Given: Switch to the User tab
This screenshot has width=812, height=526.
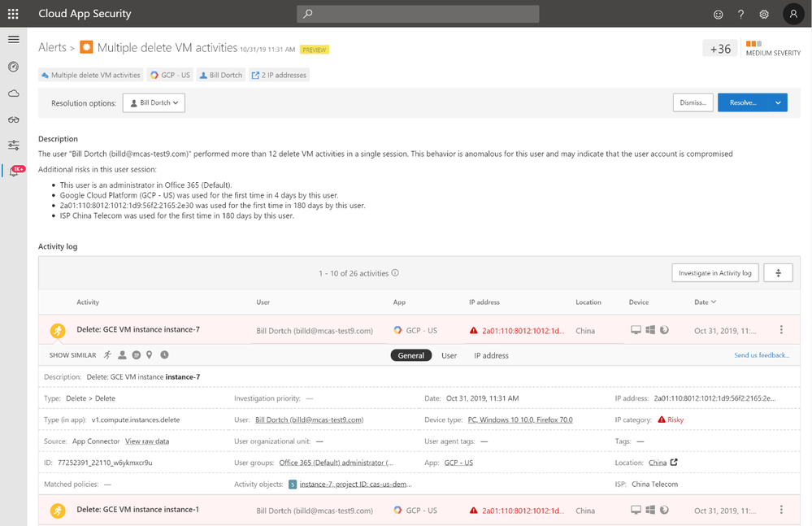Looking at the screenshot, I should click(x=449, y=355).
